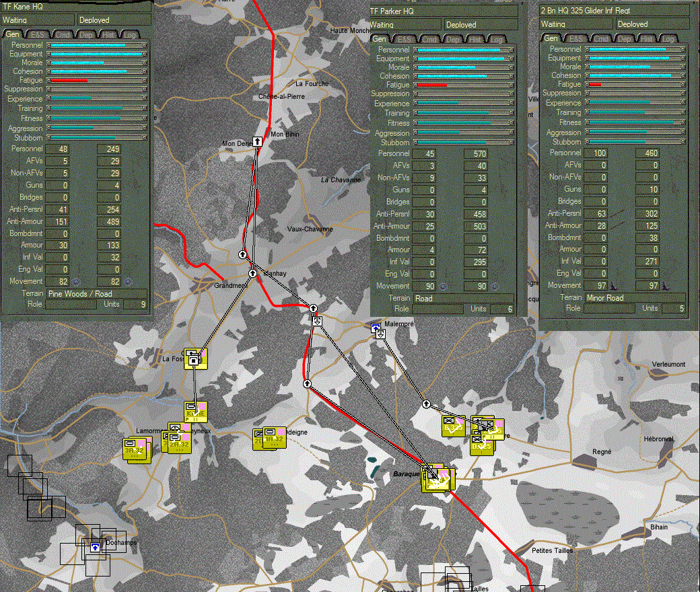Click the Role field in TF Parker HQ
This screenshot has width=700, height=592.
(x=438, y=309)
